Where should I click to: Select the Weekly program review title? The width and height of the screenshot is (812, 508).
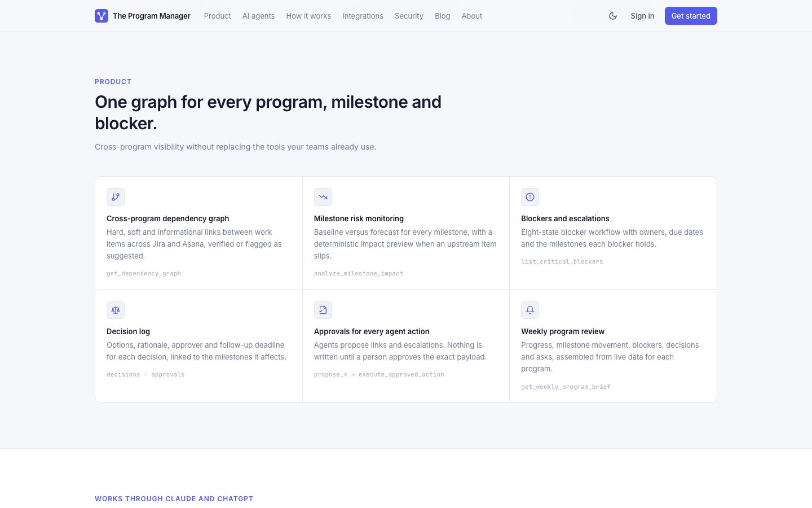(563, 331)
